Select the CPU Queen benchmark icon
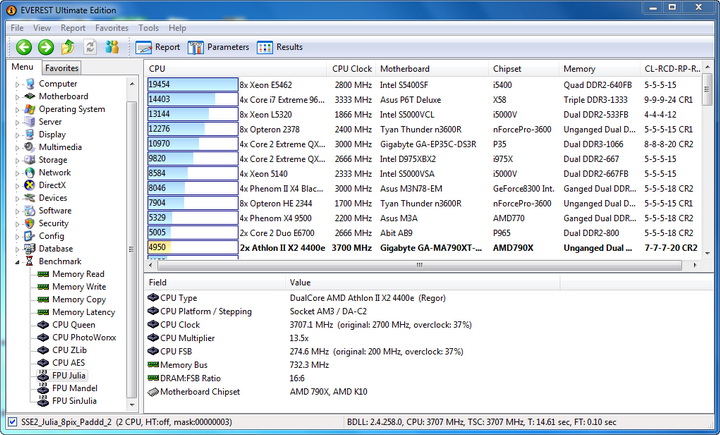 43,325
